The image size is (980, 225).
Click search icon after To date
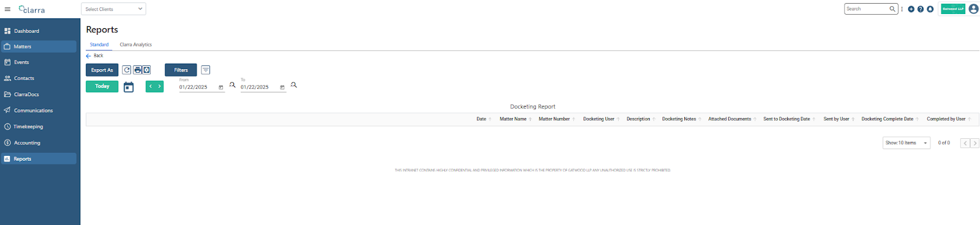294,85
